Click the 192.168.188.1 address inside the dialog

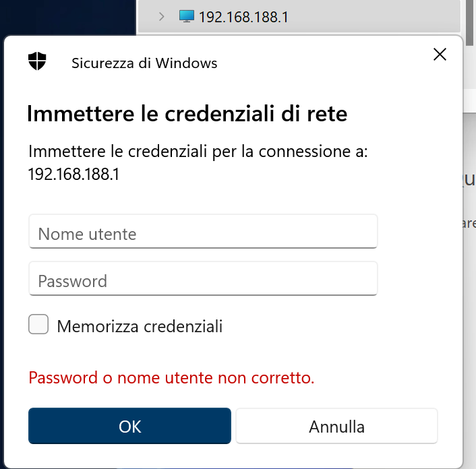click(73, 174)
